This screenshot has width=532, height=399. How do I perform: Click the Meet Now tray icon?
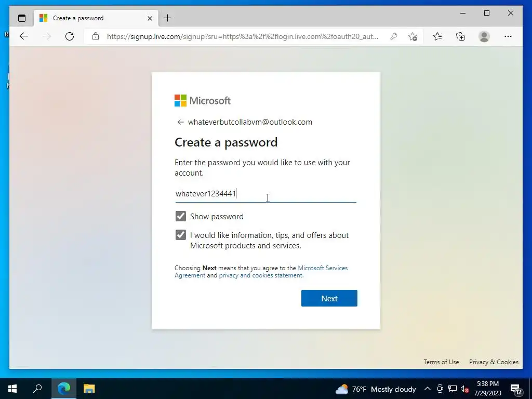[440, 389]
